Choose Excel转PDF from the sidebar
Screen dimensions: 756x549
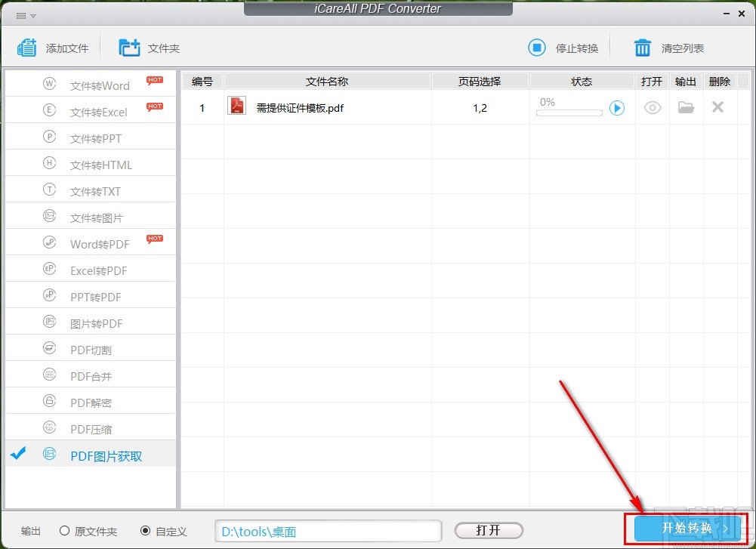[x=91, y=269]
